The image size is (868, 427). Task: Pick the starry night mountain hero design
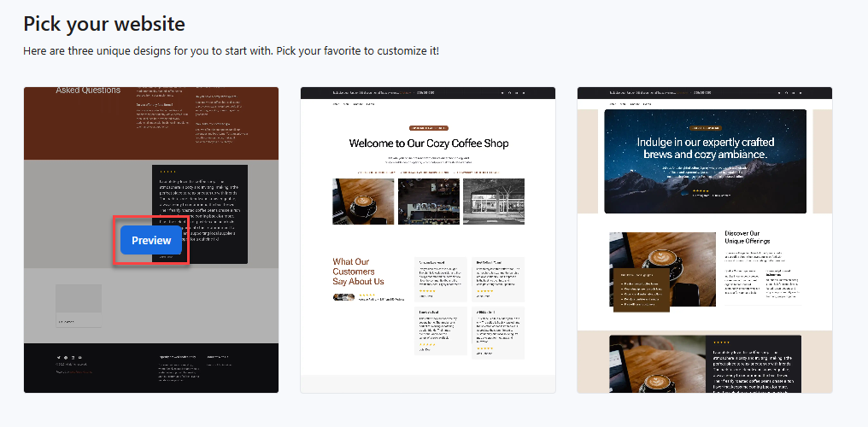(x=705, y=240)
